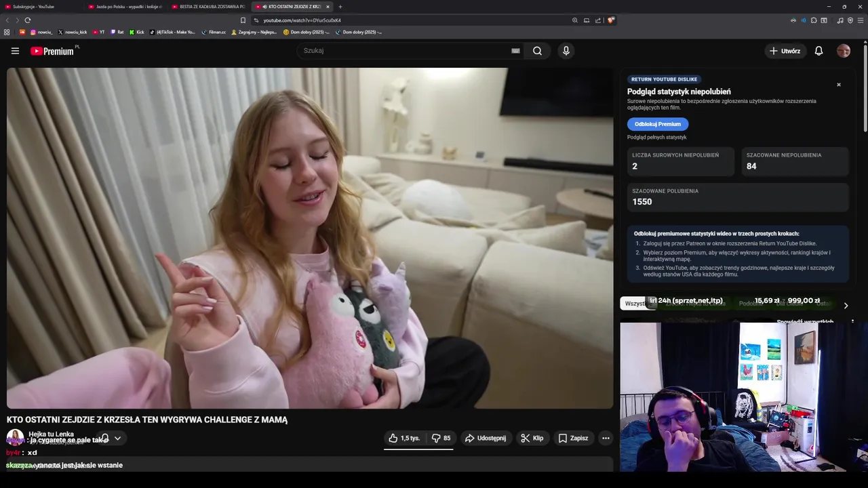Click the Udostępnij share button
Image resolution: width=868 pixels, height=488 pixels.
pyautogui.click(x=485, y=439)
